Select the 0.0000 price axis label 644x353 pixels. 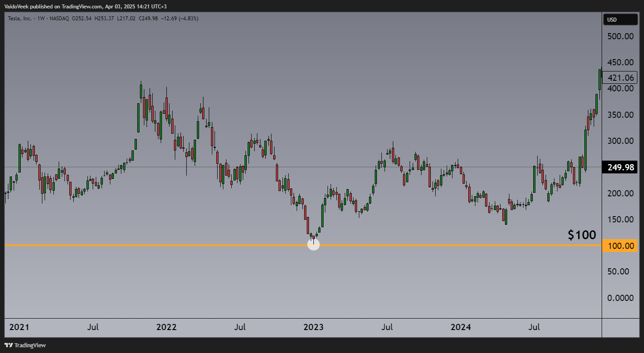point(621,298)
